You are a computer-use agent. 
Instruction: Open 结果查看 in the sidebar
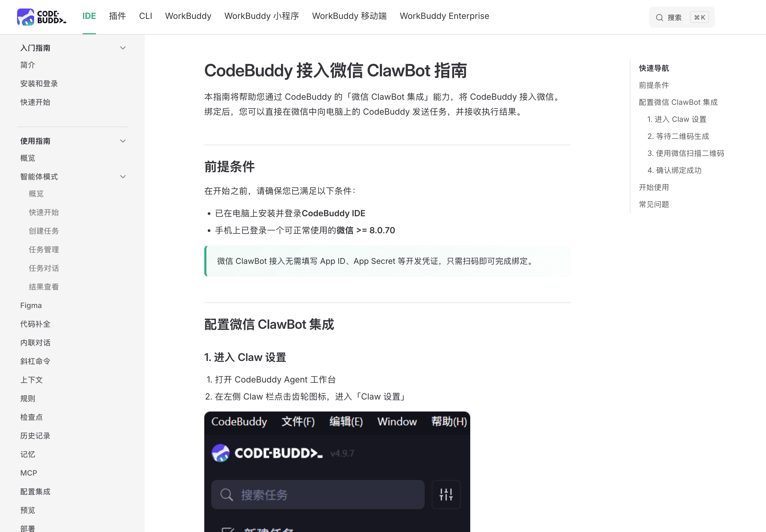[x=44, y=287]
